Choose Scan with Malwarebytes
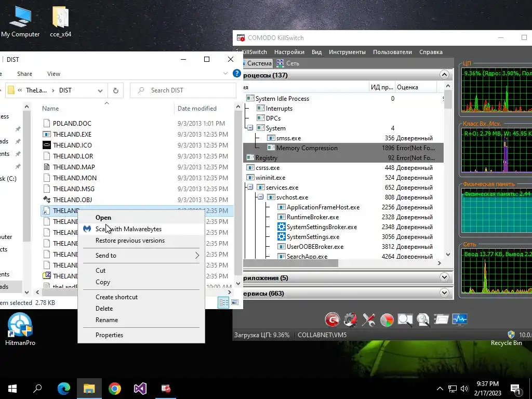Viewport: 532px width, 399px height. tap(141, 229)
